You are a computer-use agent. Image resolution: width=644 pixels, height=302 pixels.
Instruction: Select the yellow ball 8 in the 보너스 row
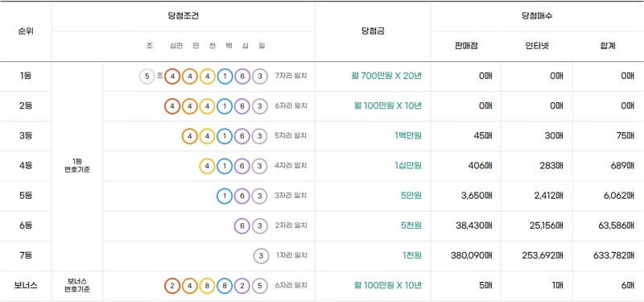click(208, 286)
